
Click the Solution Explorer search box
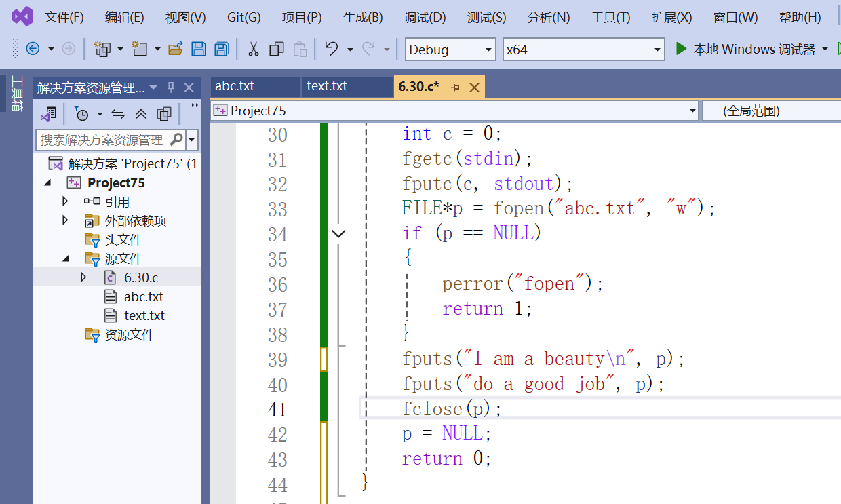pyautogui.click(x=102, y=140)
